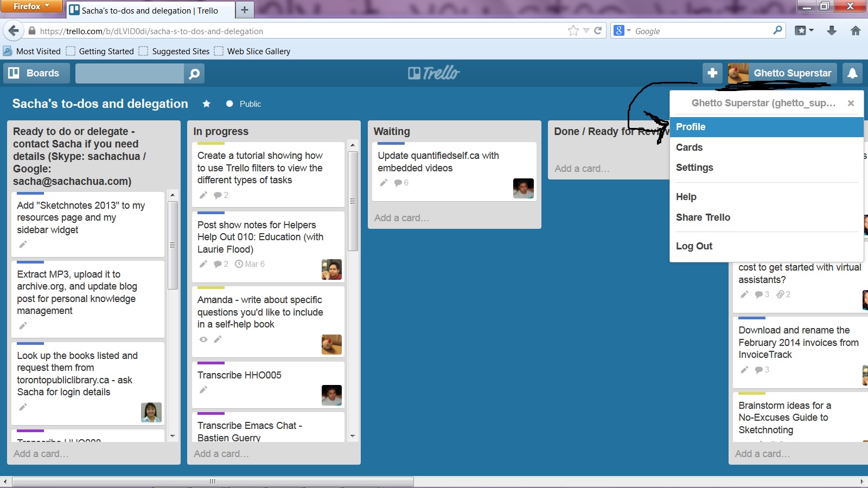Add a card to the In progress list
868x488 pixels.
(x=221, y=454)
